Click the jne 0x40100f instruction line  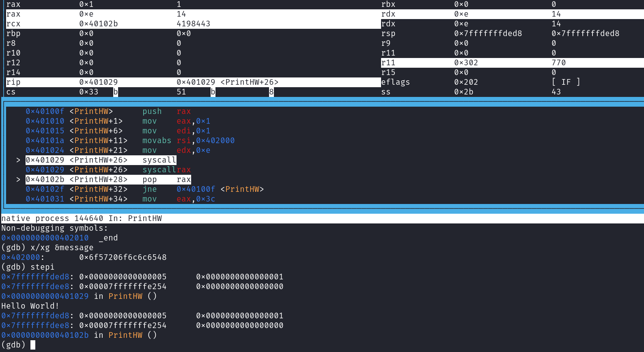pyautogui.click(x=144, y=189)
